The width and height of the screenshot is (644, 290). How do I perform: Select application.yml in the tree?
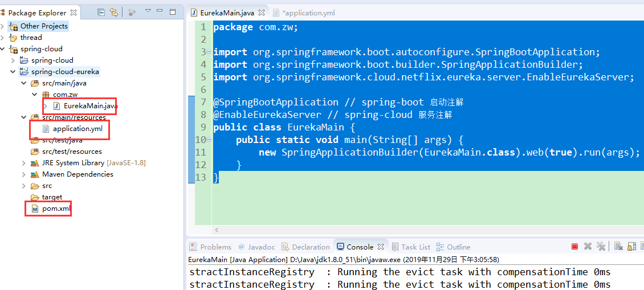(x=77, y=129)
